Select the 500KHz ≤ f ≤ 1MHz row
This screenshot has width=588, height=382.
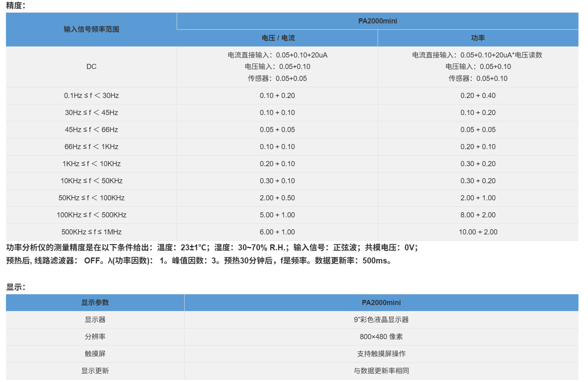(292, 232)
